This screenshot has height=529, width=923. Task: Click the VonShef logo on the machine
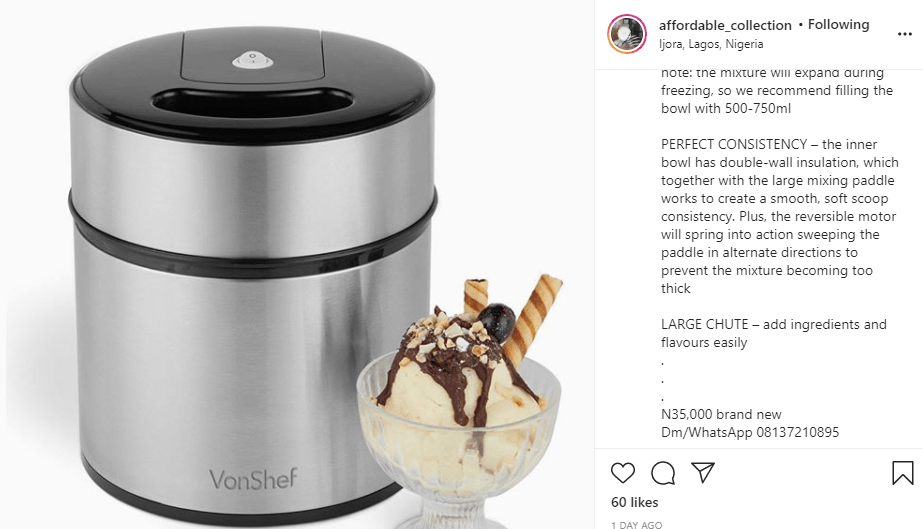254,479
